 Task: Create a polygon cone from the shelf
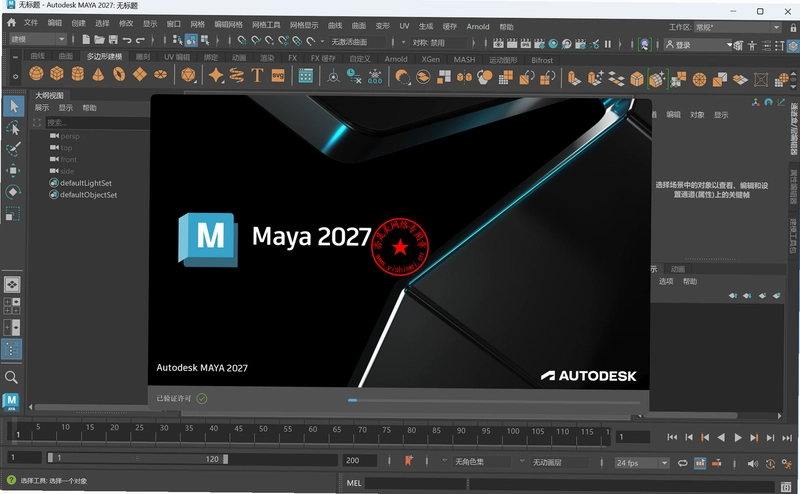coord(98,75)
